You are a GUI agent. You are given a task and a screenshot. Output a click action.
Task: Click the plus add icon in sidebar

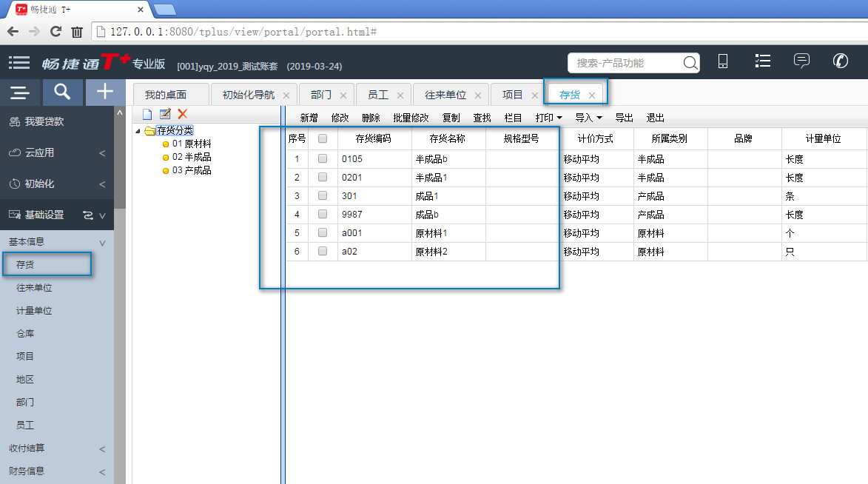[x=105, y=92]
